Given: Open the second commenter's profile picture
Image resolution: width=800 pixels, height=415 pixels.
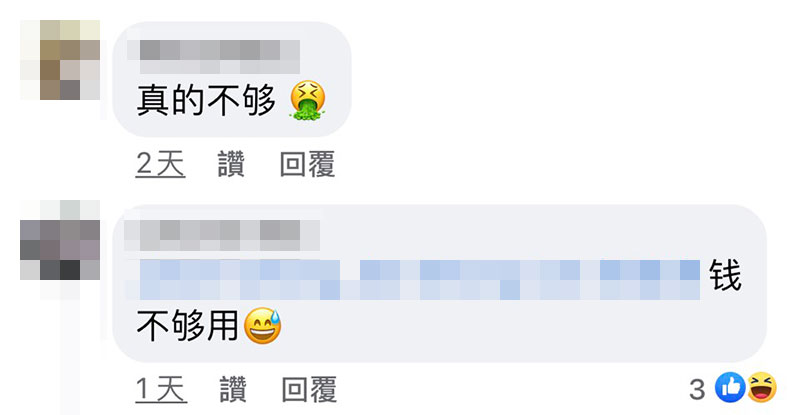Looking at the screenshot, I should coord(60,240).
